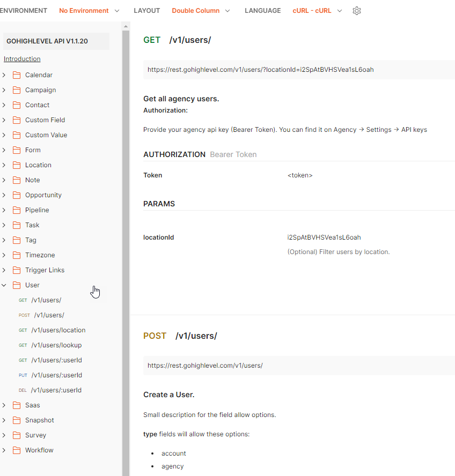Screen dimensions: 455x476
Task: Click the 'Bearer Token' authorization label
Action: [x=233, y=155]
